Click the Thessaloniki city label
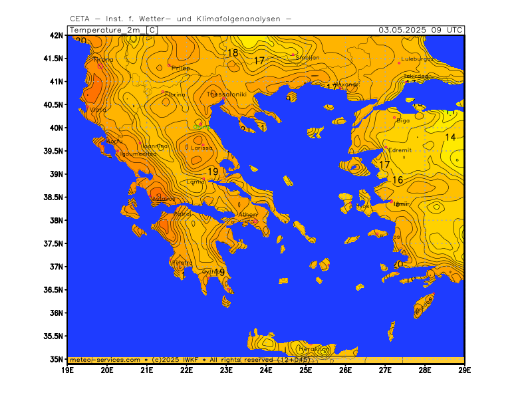532x399 pixels. pyautogui.click(x=227, y=94)
